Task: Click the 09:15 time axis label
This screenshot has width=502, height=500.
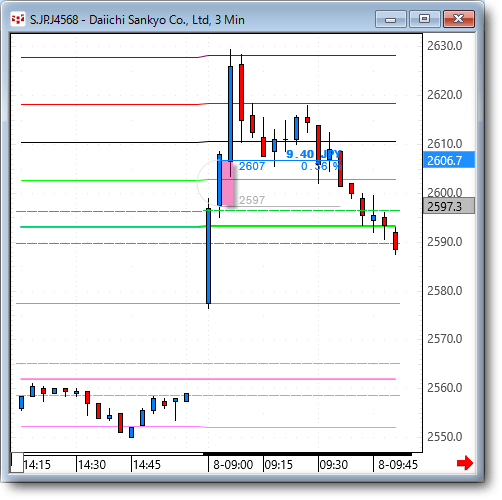Action: point(278,464)
